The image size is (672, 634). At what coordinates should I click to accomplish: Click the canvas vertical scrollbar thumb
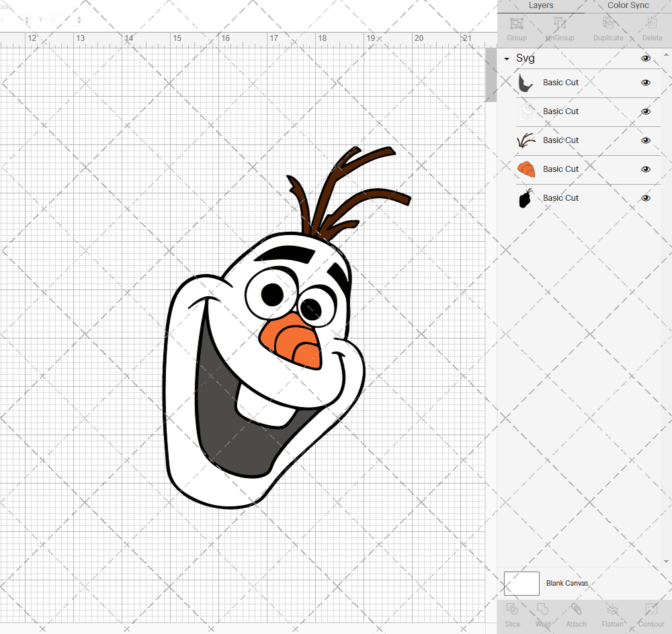[491, 75]
